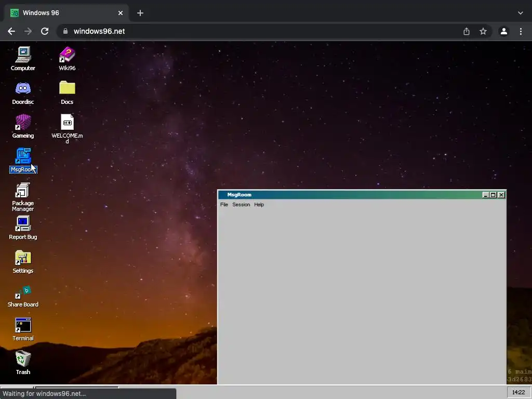
Task: Expand the tab search dropdown arrow
Action: tap(521, 13)
